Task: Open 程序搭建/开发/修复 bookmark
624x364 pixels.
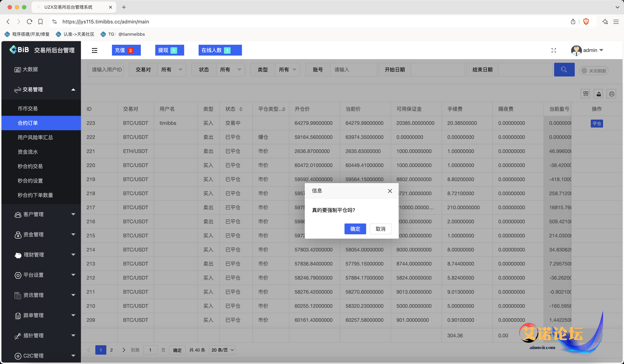Action: [x=27, y=34]
